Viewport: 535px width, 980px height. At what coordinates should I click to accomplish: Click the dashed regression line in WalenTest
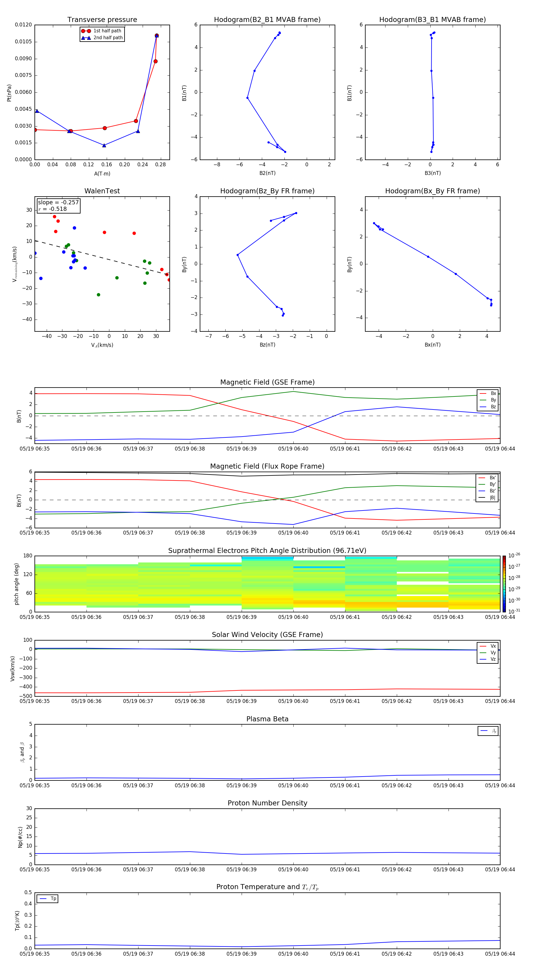point(102,257)
